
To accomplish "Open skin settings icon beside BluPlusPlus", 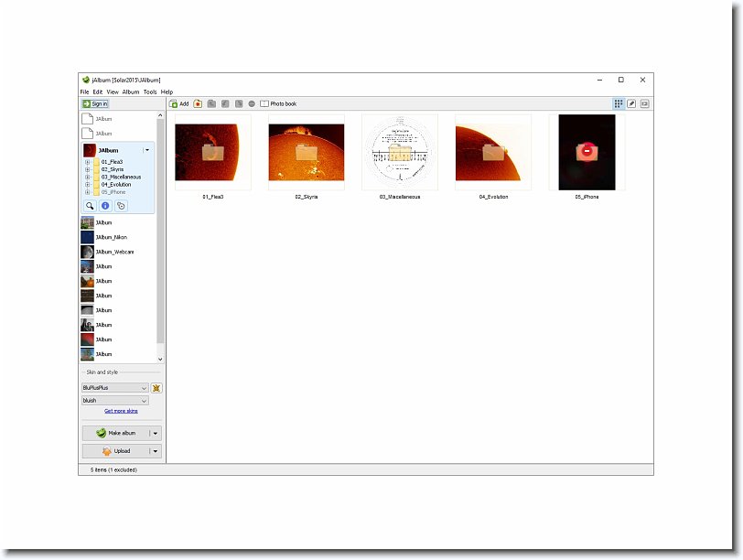I will point(156,388).
